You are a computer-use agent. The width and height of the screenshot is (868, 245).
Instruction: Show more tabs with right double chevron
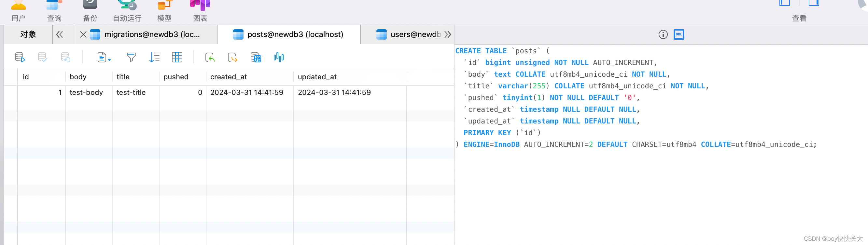447,34
